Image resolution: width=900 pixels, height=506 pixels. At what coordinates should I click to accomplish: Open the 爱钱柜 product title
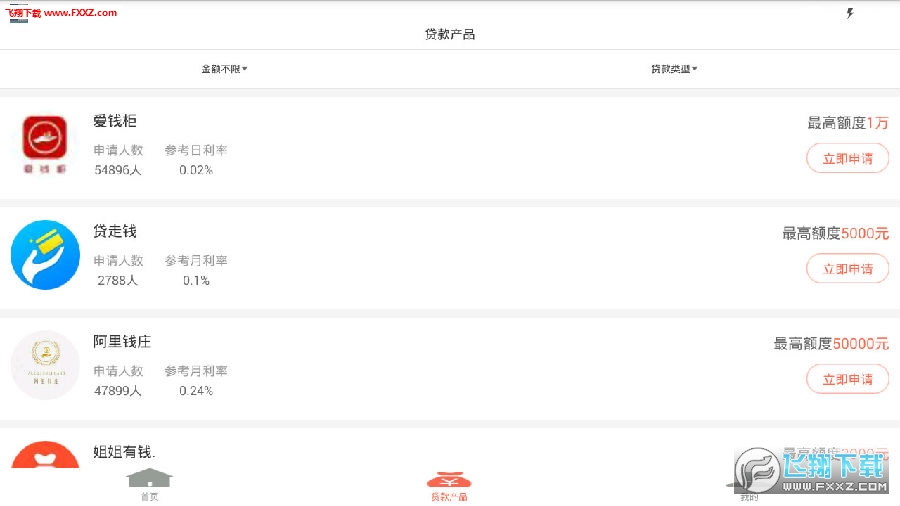pos(115,121)
